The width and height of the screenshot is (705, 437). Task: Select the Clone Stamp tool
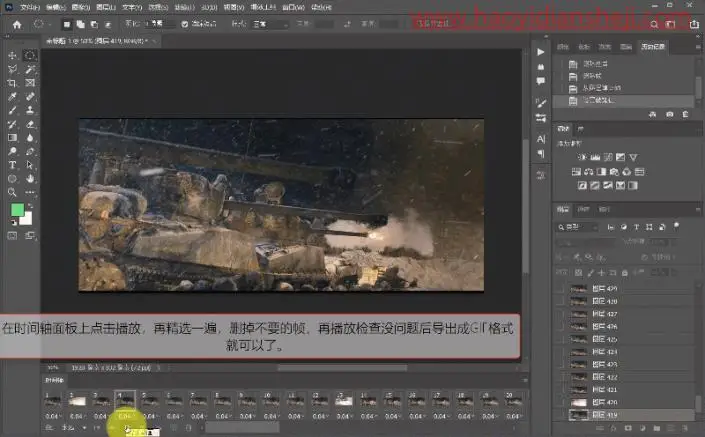30,110
